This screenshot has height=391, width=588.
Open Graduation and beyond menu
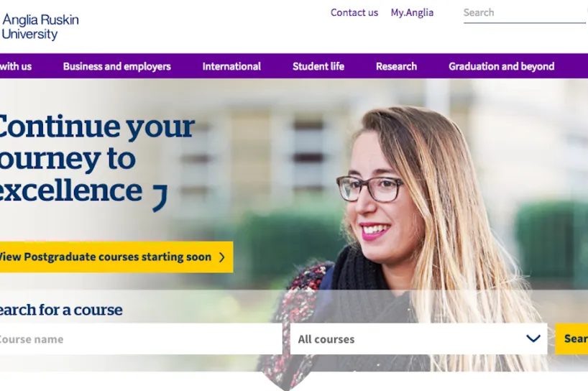tap(501, 66)
